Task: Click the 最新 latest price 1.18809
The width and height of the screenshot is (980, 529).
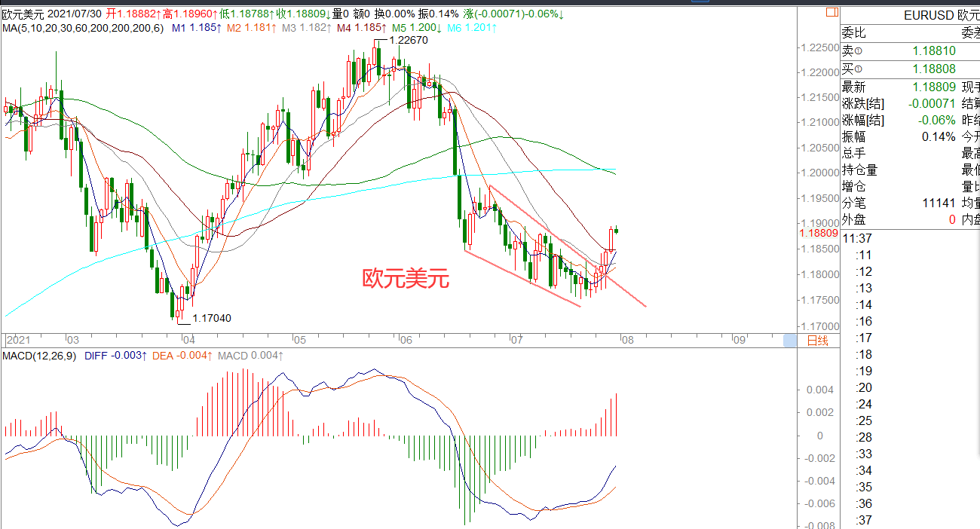Action: 933,87
